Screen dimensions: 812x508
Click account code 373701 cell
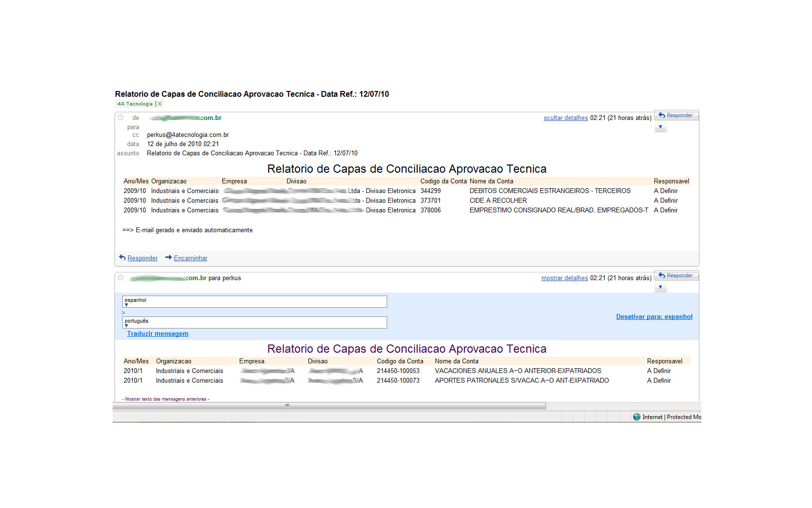431,201
